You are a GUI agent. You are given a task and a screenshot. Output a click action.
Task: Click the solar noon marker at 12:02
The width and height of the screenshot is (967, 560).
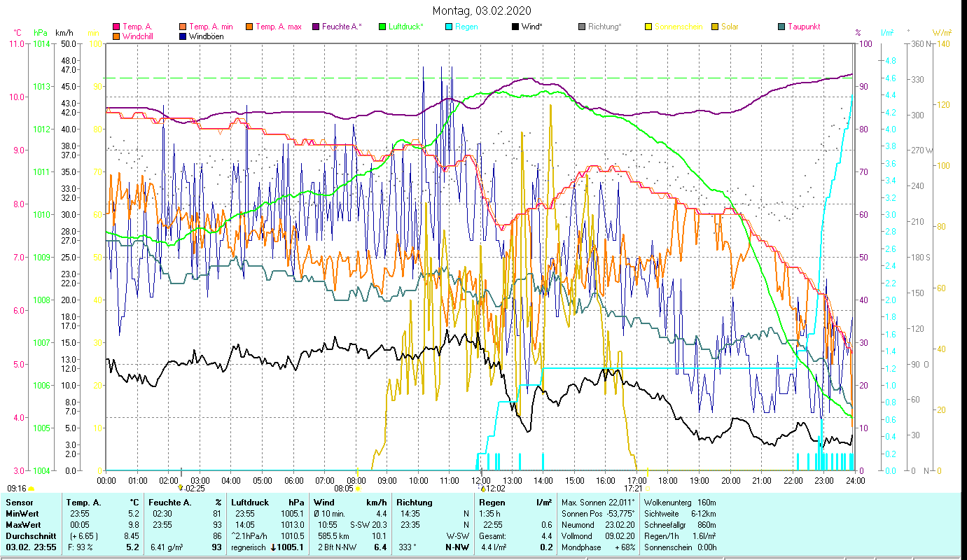pos(482,489)
